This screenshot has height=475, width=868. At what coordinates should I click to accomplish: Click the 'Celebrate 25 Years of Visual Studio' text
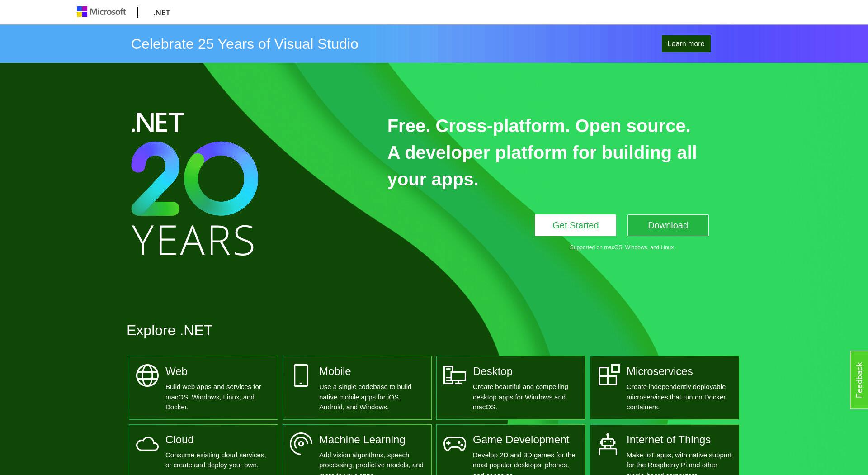(x=245, y=44)
